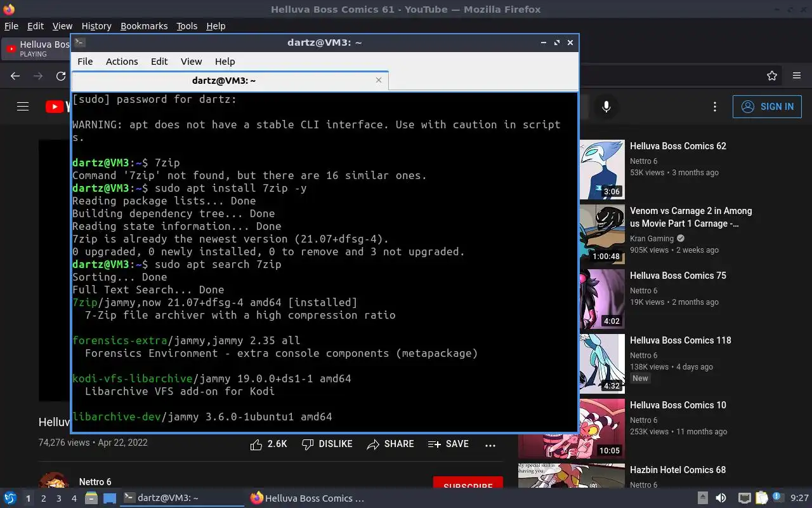Click the taskbar clock 9:27
The height and width of the screenshot is (508, 812).
pos(799,498)
